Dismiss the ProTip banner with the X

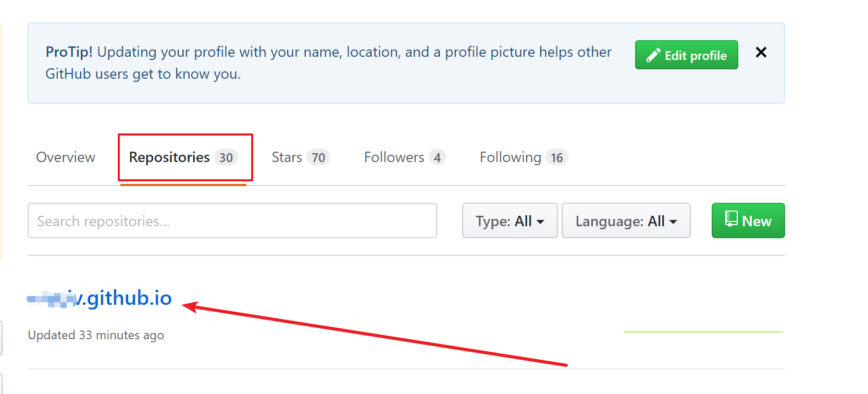761,52
